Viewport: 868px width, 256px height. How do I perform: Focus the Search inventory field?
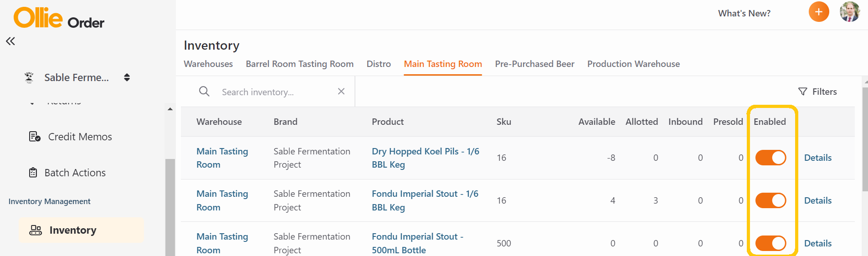click(276, 92)
